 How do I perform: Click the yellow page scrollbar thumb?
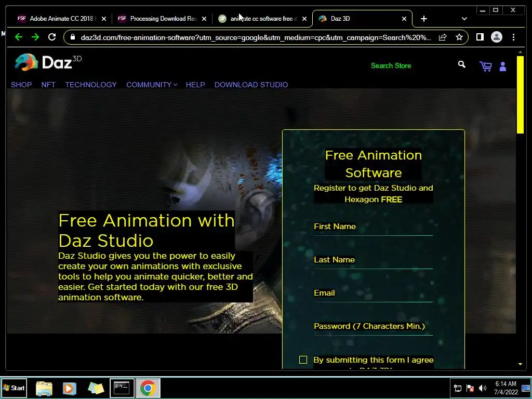click(520, 95)
